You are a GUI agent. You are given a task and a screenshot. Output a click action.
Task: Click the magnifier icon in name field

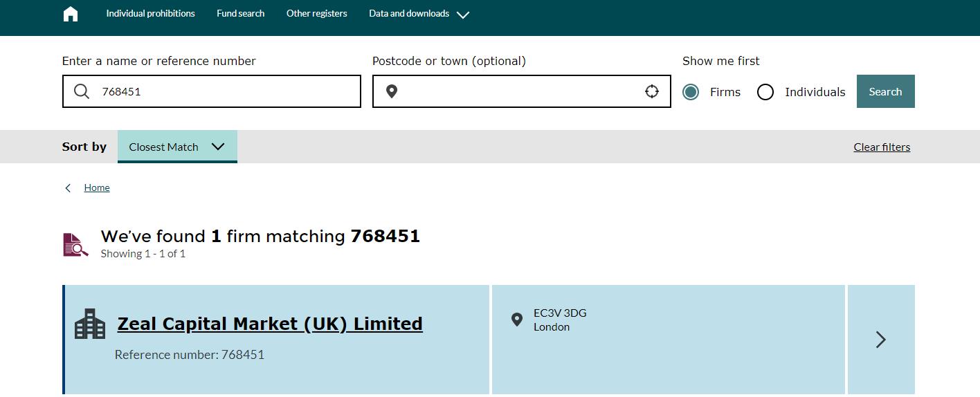(82, 91)
